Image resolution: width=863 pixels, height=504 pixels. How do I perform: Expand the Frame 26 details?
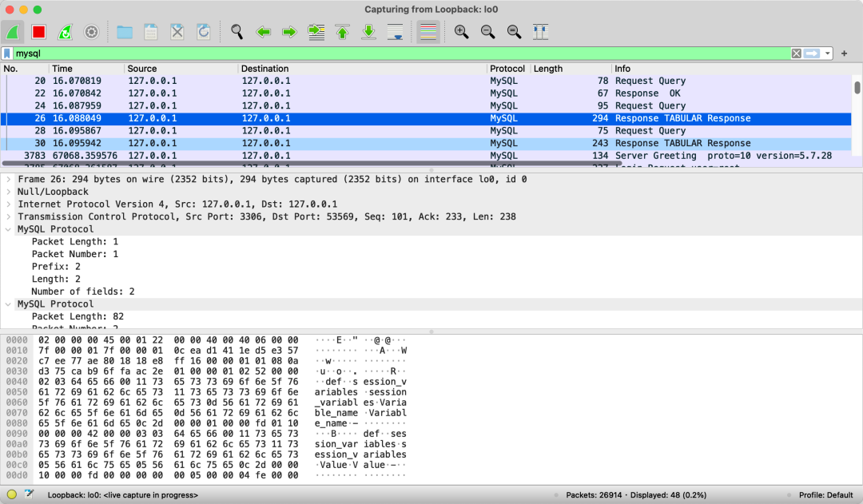(8, 180)
